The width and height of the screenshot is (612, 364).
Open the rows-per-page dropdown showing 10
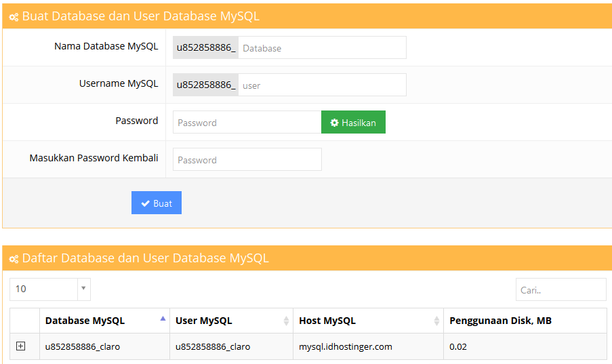click(50, 289)
